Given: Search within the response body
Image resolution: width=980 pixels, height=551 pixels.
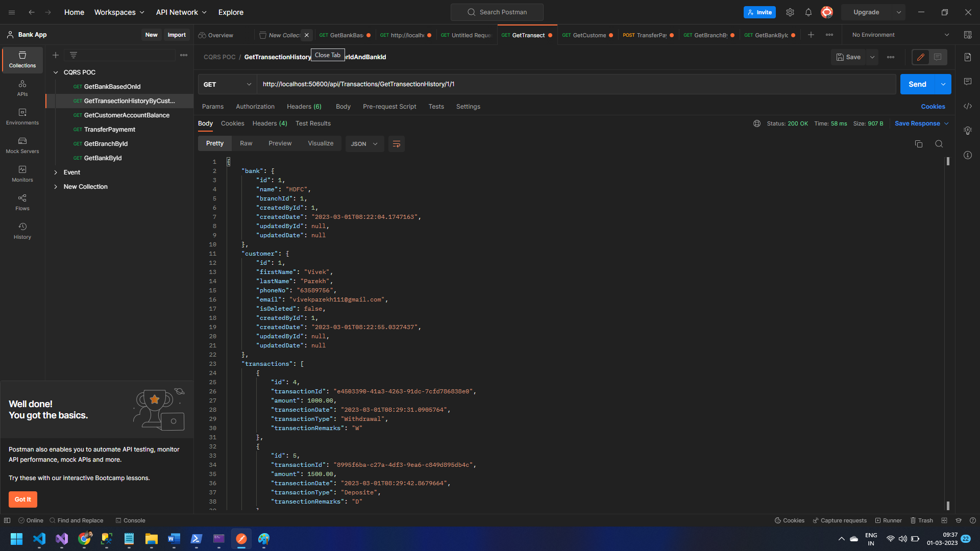Looking at the screenshot, I should tap(939, 144).
